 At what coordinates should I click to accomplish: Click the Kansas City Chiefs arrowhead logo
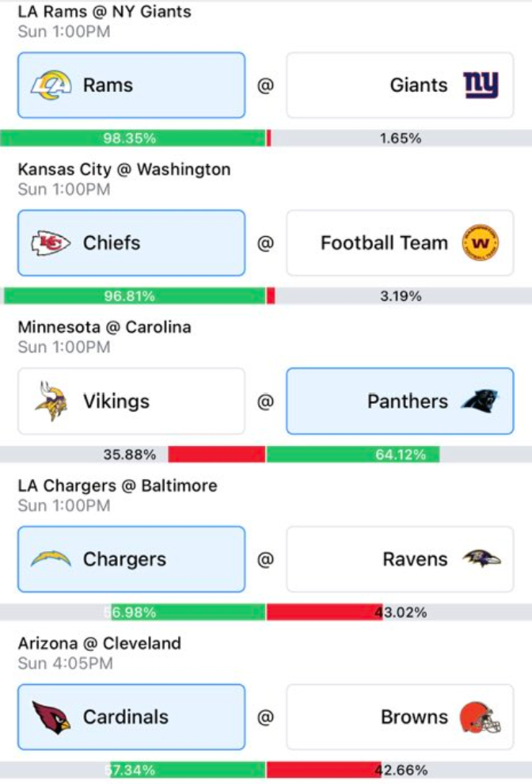click(51, 243)
